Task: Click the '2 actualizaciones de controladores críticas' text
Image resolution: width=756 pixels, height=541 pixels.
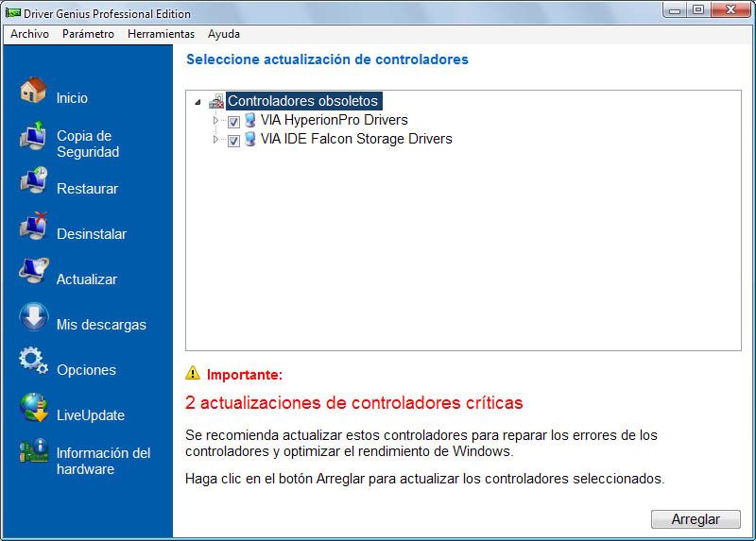Action: 353,403
